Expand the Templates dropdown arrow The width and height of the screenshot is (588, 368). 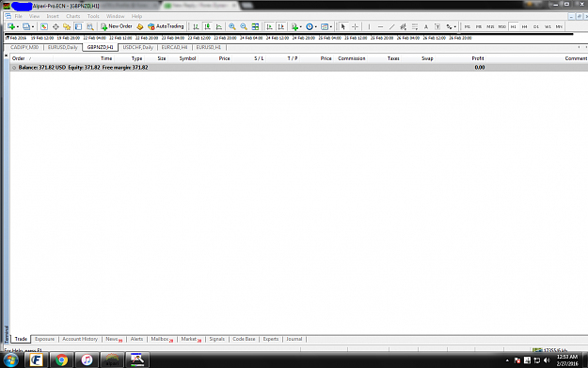click(331, 26)
